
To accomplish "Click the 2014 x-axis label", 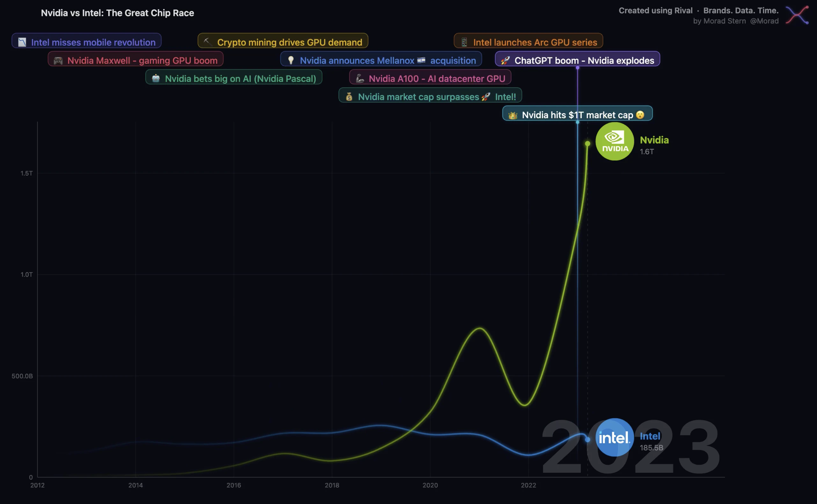I will 136,485.
